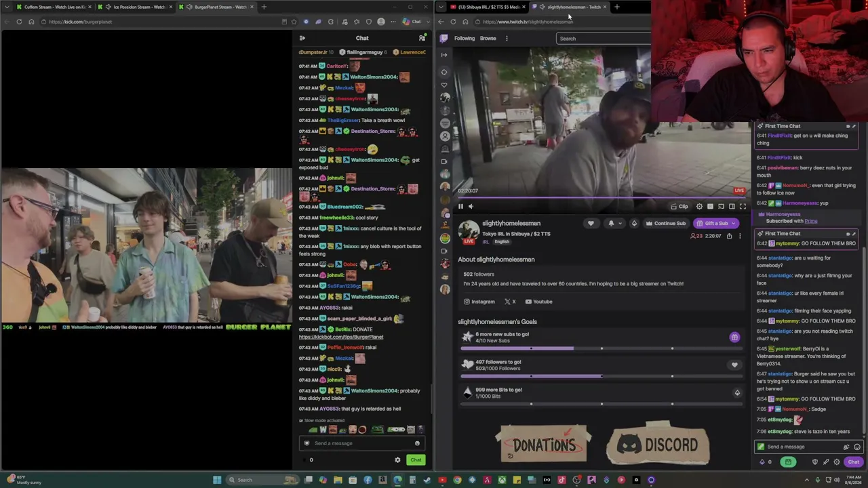Open Kick chat emoji picker
Screen dimensions: 868x488
(417, 443)
